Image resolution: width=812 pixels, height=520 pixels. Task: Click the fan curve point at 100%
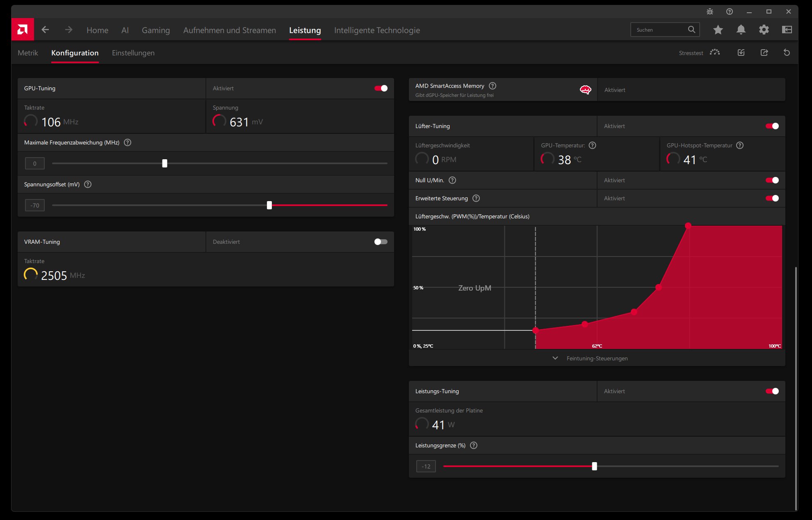click(688, 226)
